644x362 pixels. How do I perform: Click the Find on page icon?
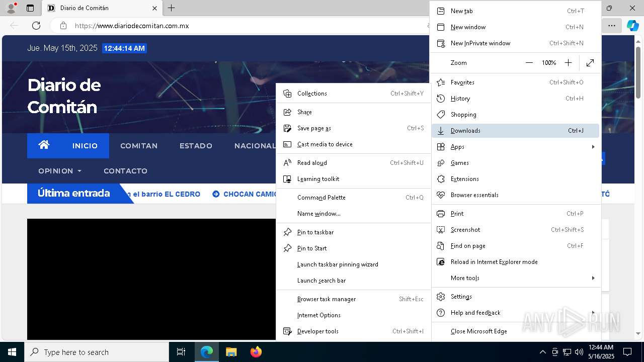pos(441,246)
